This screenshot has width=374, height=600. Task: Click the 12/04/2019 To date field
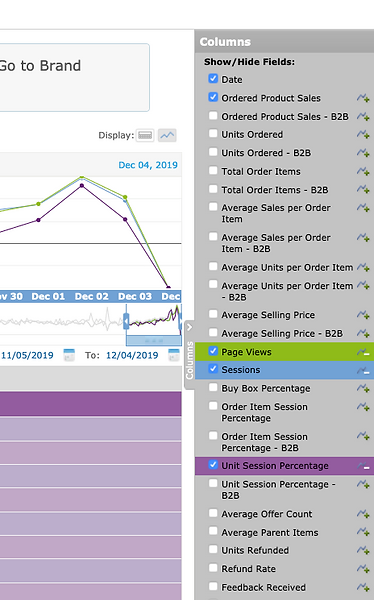[x=132, y=355]
